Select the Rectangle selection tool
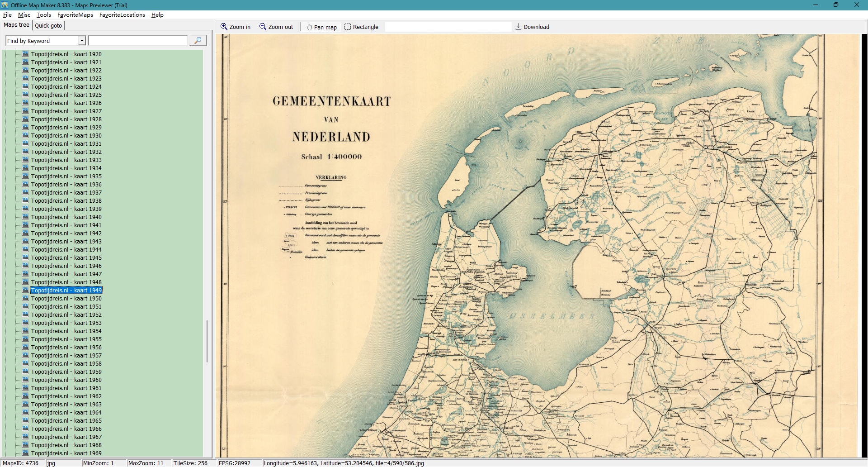The height and width of the screenshot is (467, 868). (x=348, y=27)
